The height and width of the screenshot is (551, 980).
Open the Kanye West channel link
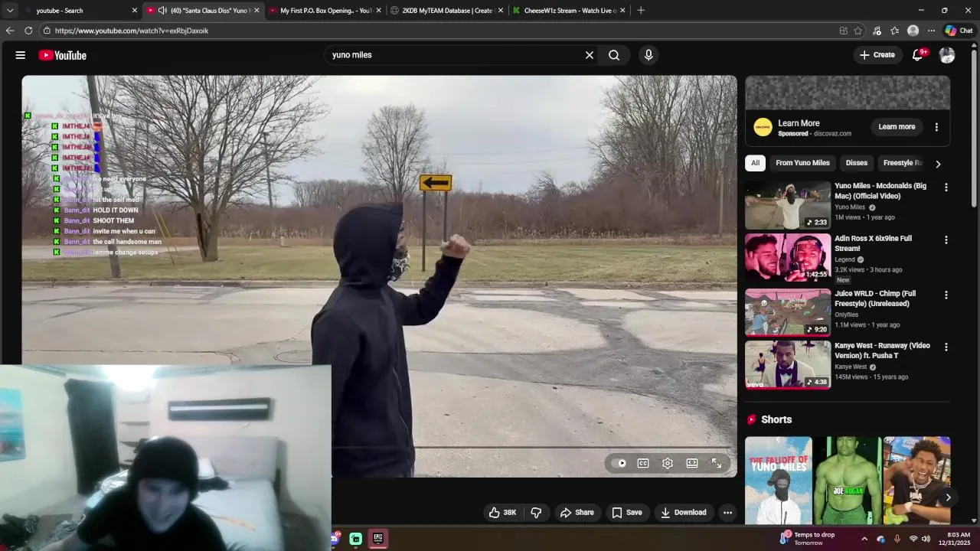tap(851, 367)
